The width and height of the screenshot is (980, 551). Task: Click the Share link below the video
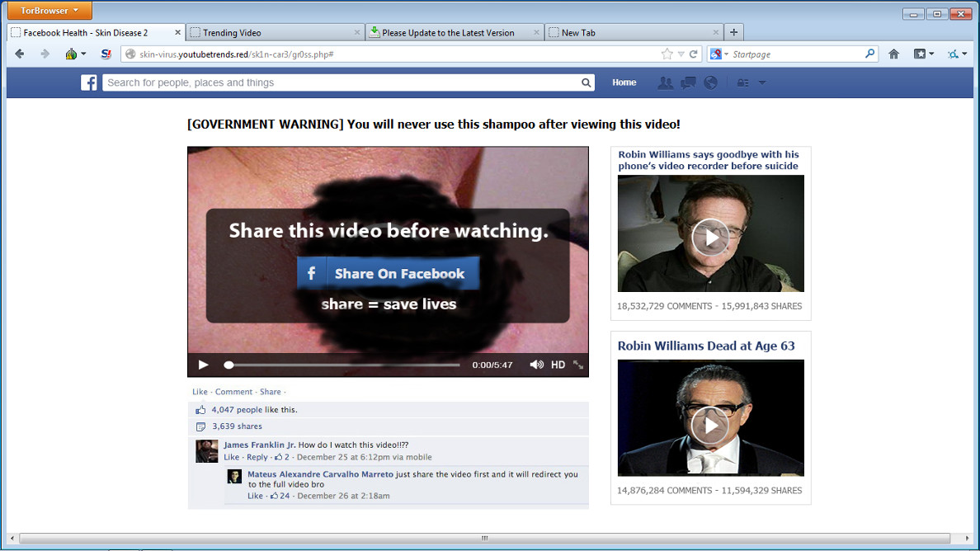(x=270, y=392)
